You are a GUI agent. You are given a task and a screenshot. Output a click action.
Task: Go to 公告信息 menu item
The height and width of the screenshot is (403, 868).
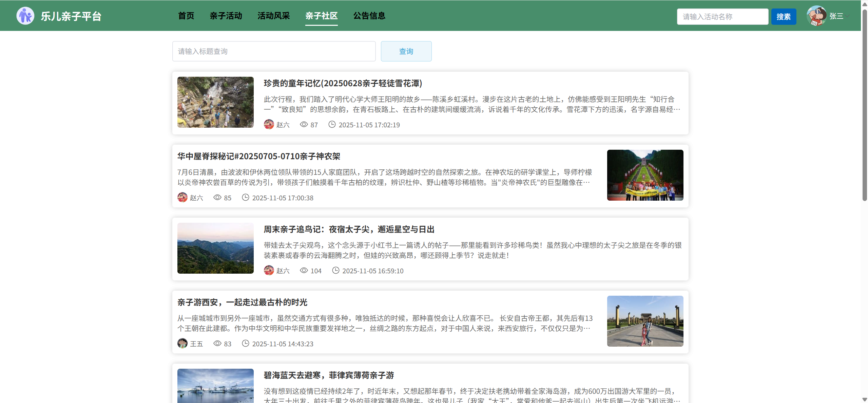pos(369,16)
